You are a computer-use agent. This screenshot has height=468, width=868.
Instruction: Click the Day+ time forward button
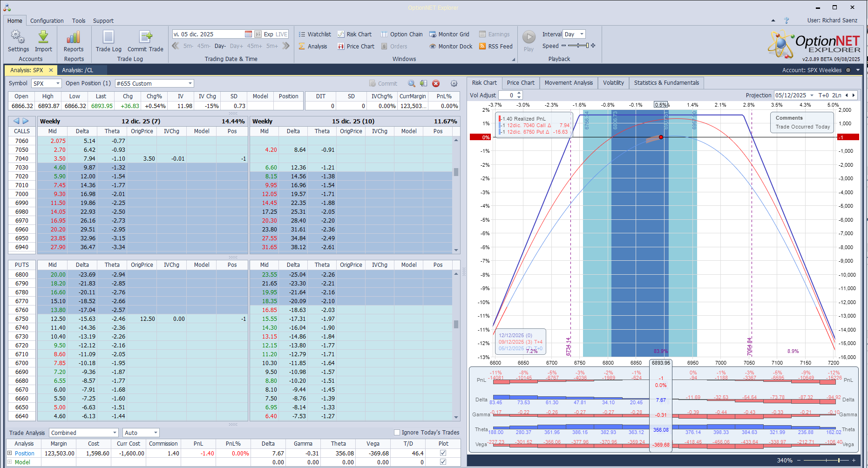click(236, 46)
